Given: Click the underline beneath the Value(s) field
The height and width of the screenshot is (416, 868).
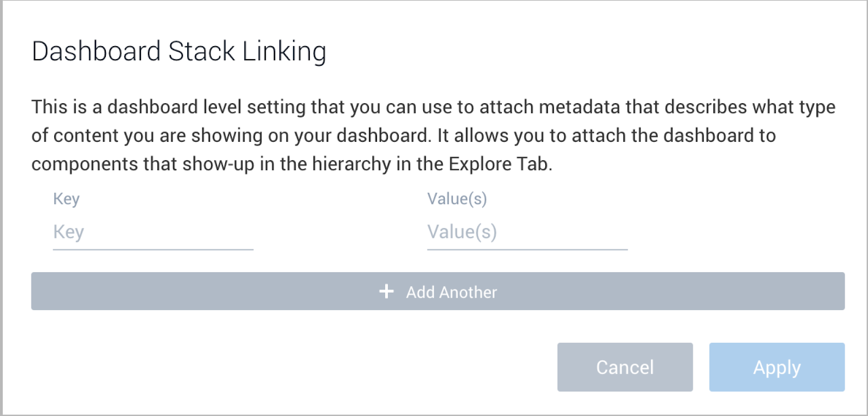Looking at the screenshot, I should pyautogui.click(x=527, y=249).
